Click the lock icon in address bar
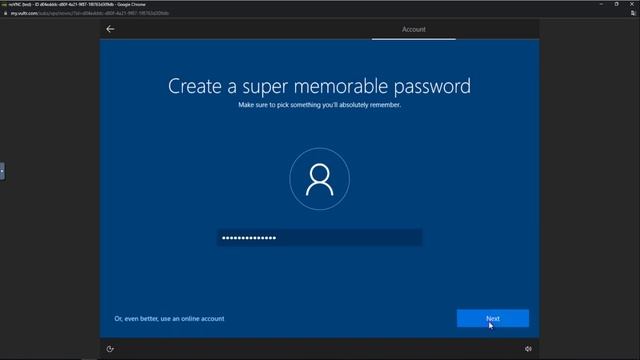This screenshot has width=640, height=360. (x=5, y=13)
